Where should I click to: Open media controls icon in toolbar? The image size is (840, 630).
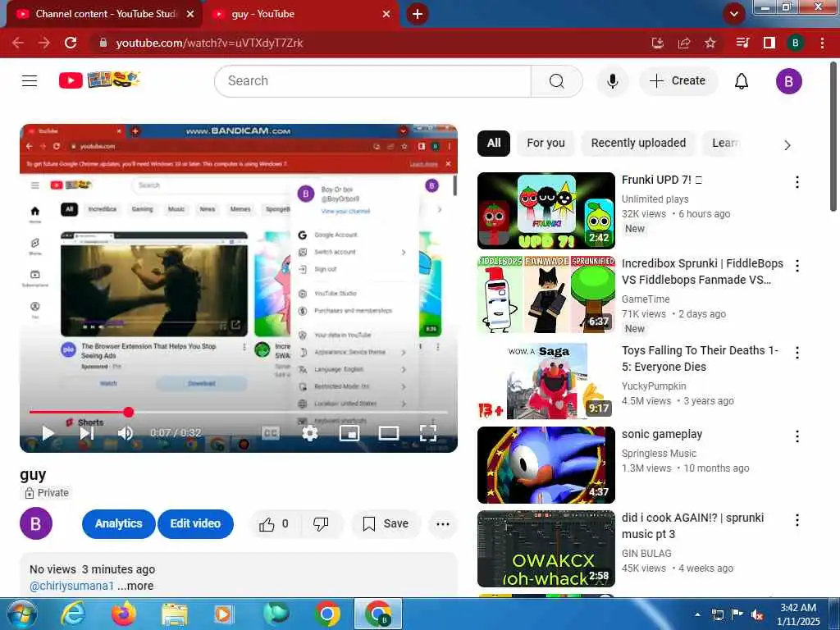point(742,43)
